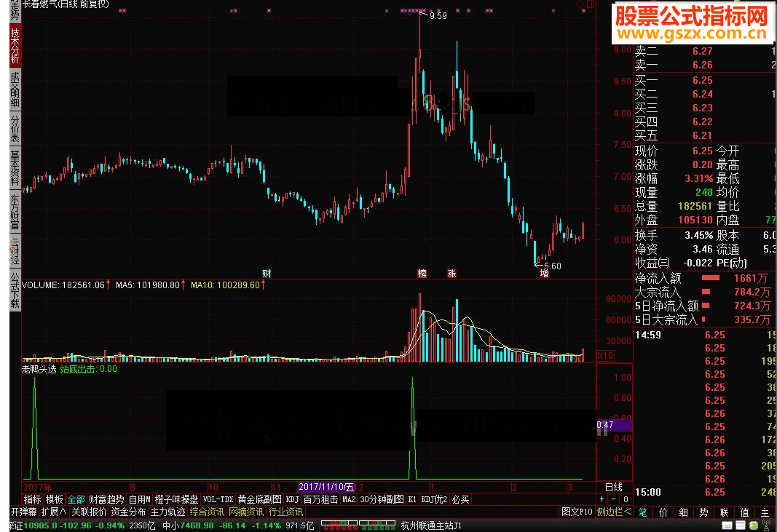Screen dimensions: 777x532
Task: Click the 日线 period selector
Action: (x=614, y=487)
